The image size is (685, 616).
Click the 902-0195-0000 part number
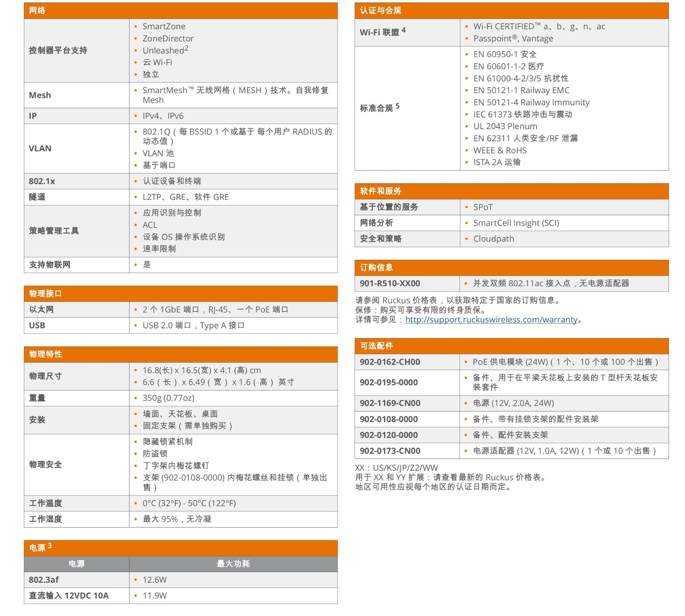tap(389, 382)
